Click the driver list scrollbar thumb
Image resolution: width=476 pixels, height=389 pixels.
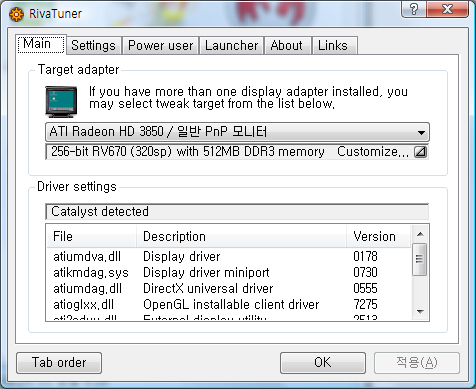tap(420, 259)
